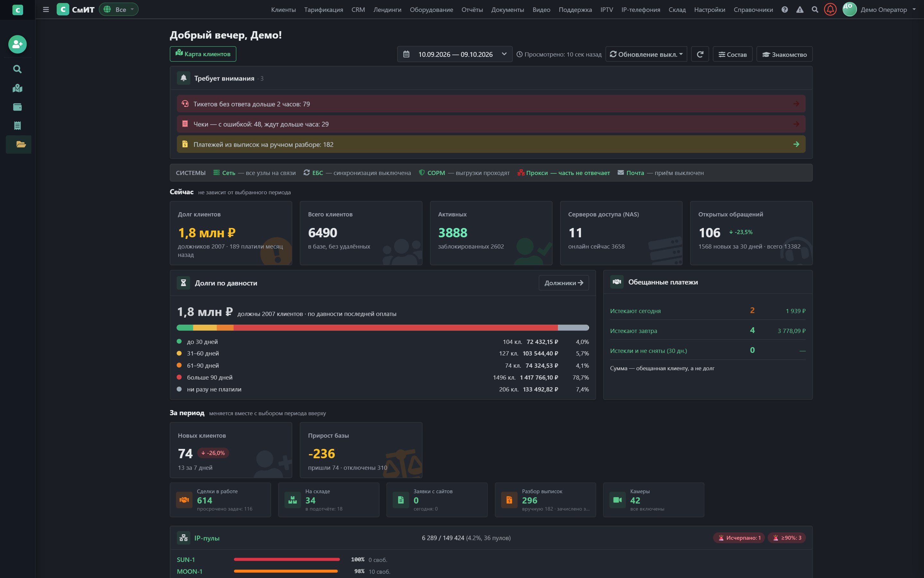Image resolution: width=924 pixels, height=578 pixels.
Task: Open the Оборудование menu
Action: point(432,10)
